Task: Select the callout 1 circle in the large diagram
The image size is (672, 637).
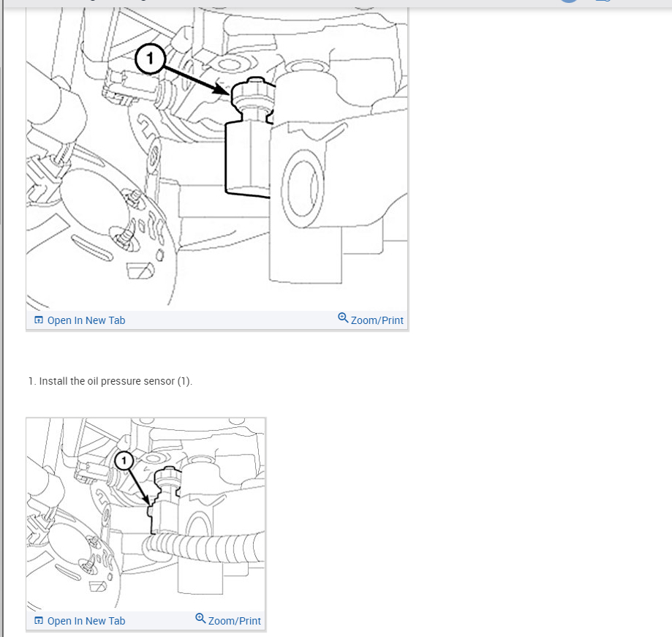Action: [150, 59]
